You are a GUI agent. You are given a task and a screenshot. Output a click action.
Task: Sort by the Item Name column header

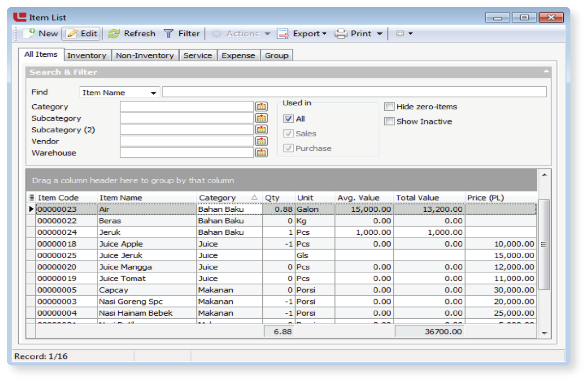coord(147,198)
